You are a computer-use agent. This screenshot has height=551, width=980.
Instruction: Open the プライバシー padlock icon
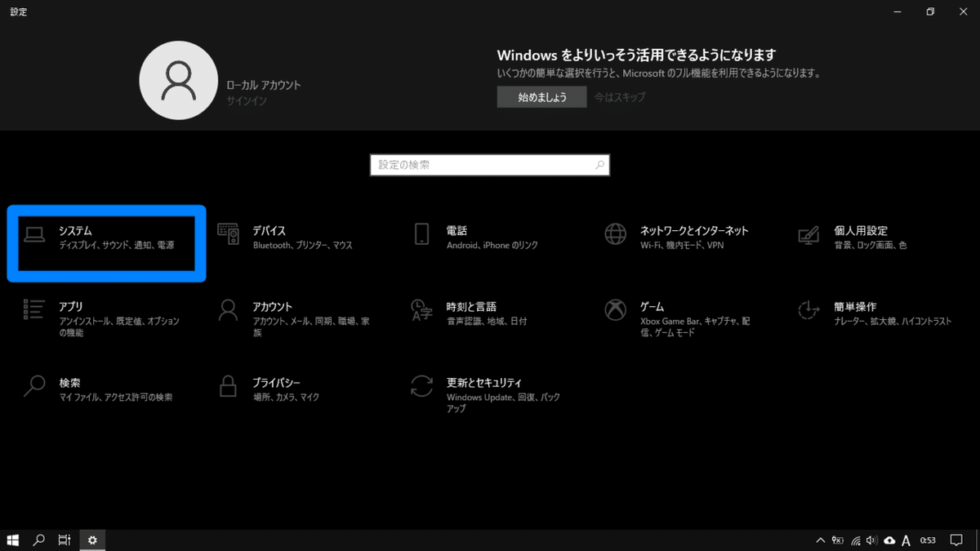[x=229, y=386]
